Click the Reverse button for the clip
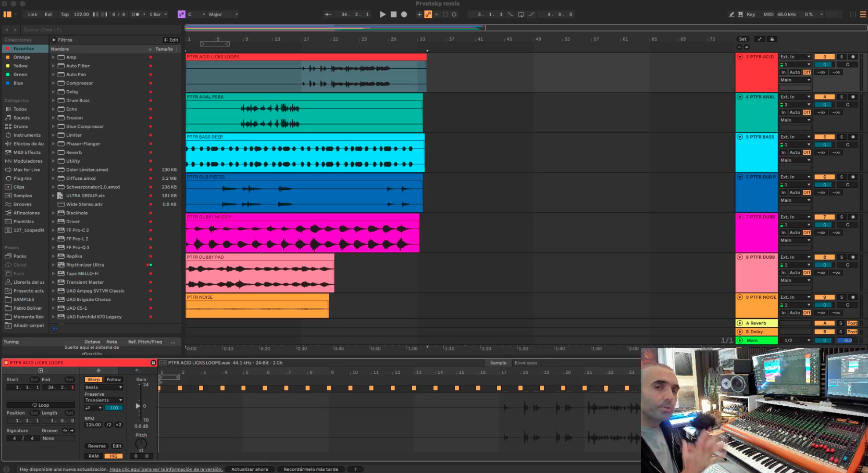Screen dimensions: 868x473 96,446
